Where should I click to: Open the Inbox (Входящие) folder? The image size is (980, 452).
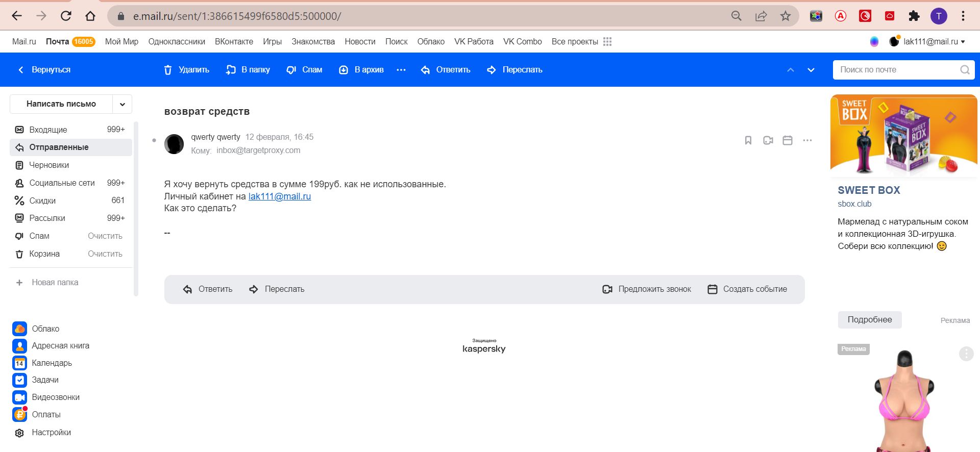pos(48,130)
